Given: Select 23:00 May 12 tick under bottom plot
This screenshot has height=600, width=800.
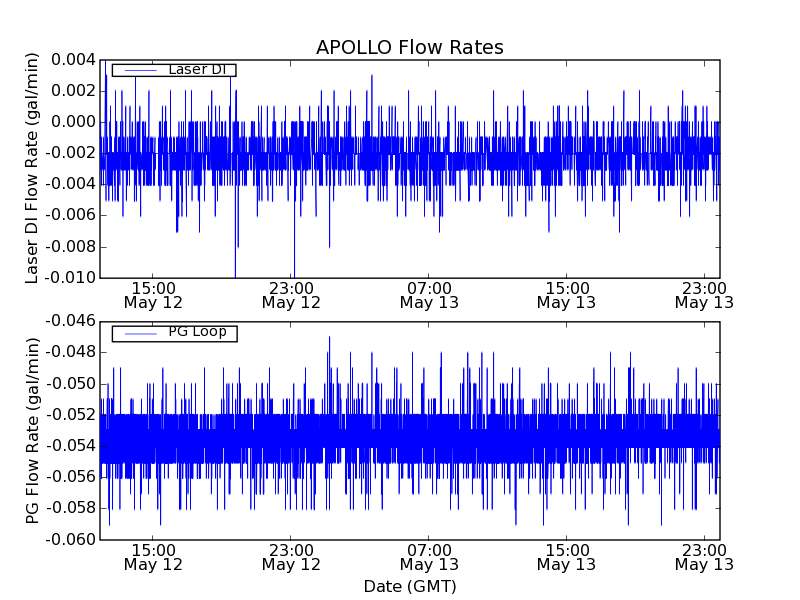Looking at the screenshot, I should (x=291, y=557).
